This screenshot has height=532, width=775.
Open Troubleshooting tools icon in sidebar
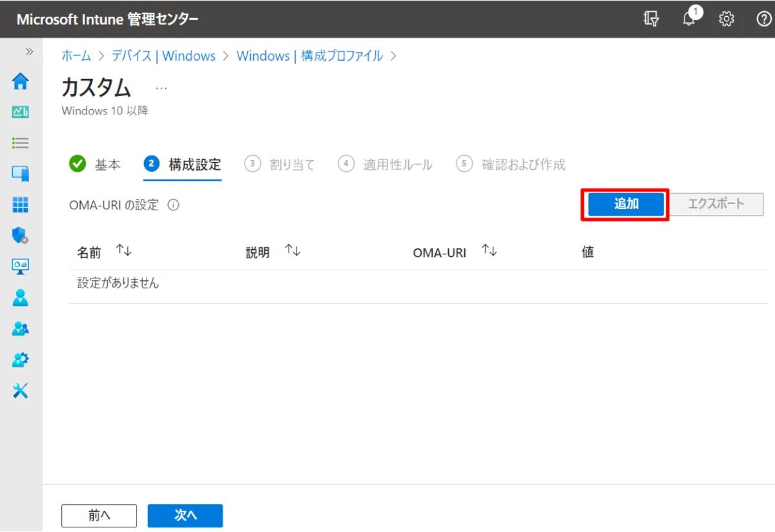(21, 391)
